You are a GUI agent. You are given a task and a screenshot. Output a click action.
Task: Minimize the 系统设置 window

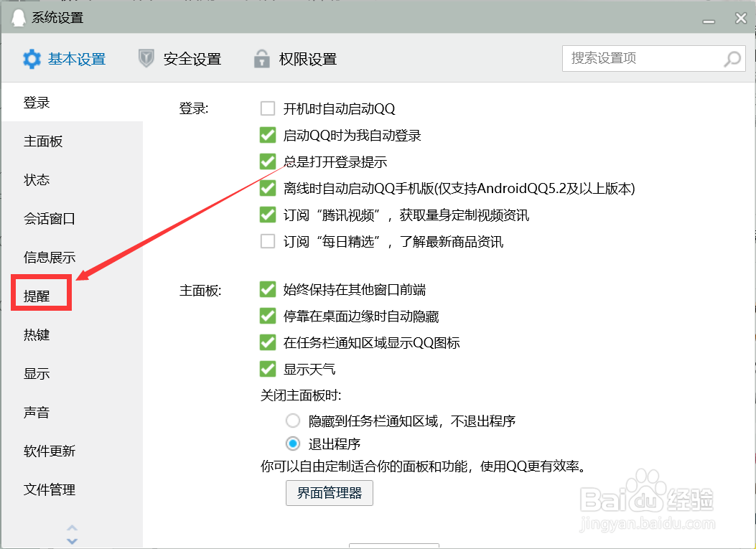pos(709,22)
